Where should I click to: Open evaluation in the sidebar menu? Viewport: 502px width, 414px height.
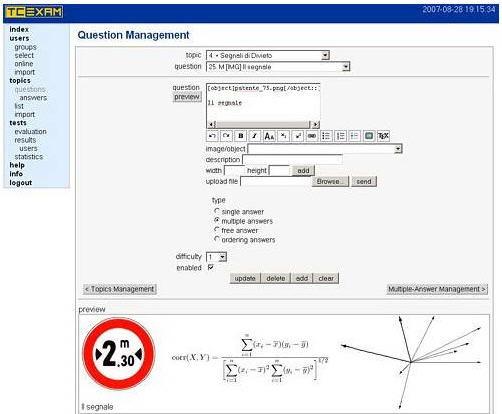30,132
